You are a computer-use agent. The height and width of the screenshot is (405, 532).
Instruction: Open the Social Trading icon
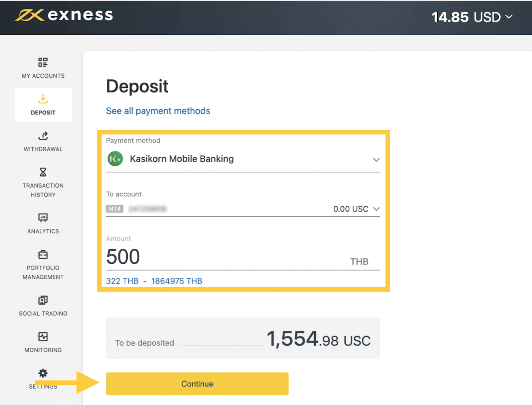coord(43,300)
